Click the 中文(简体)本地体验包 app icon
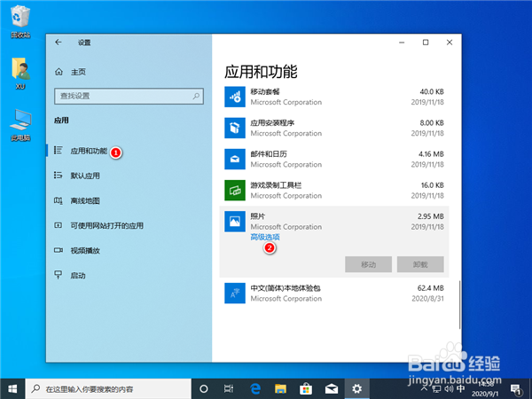 pyautogui.click(x=235, y=293)
